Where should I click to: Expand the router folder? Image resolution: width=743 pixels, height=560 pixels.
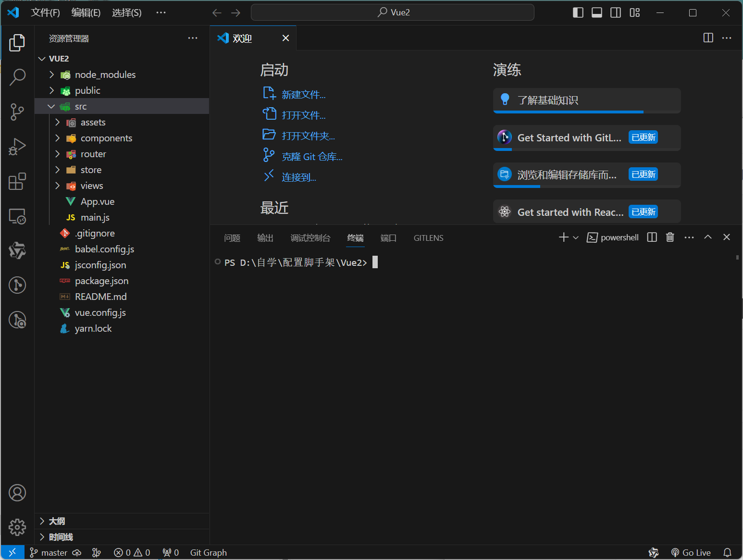click(x=122, y=154)
